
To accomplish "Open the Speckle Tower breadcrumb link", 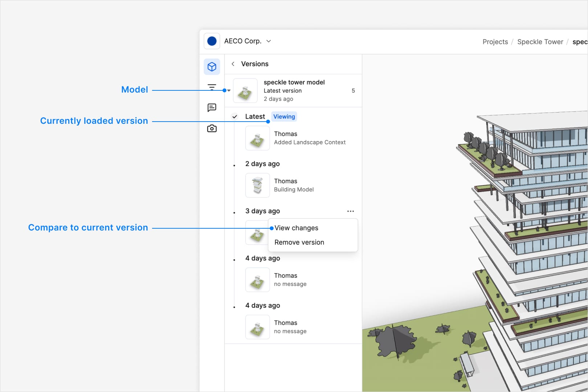I will tap(540, 42).
